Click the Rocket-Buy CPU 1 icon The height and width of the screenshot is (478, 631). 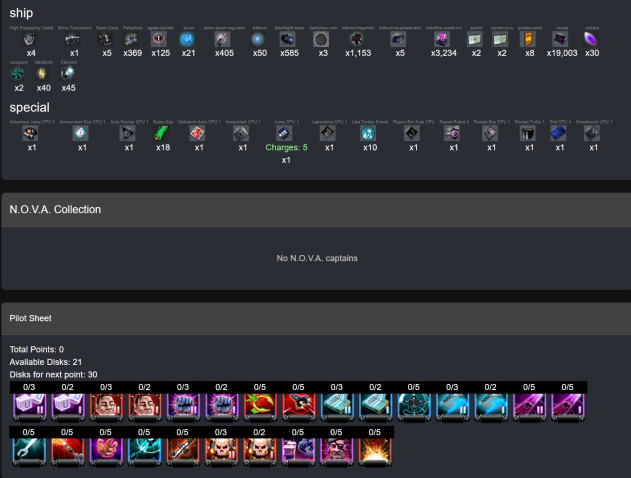pos(490,134)
